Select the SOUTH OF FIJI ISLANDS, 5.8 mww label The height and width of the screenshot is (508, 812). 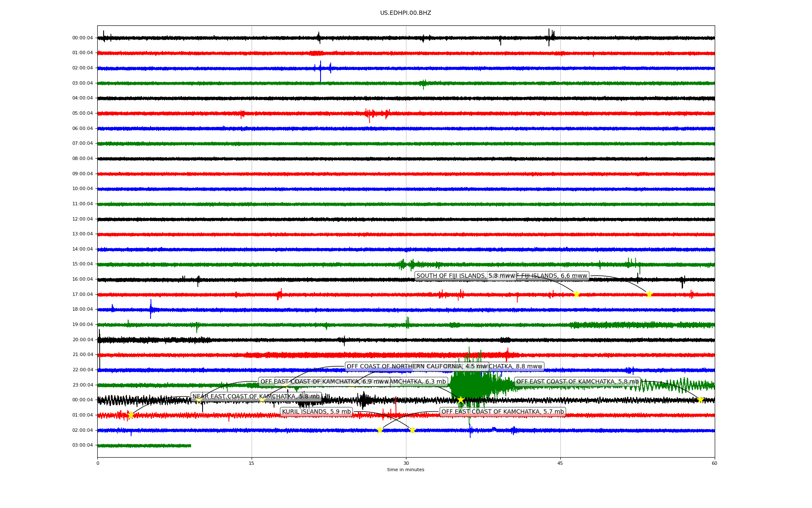click(x=465, y=276)
